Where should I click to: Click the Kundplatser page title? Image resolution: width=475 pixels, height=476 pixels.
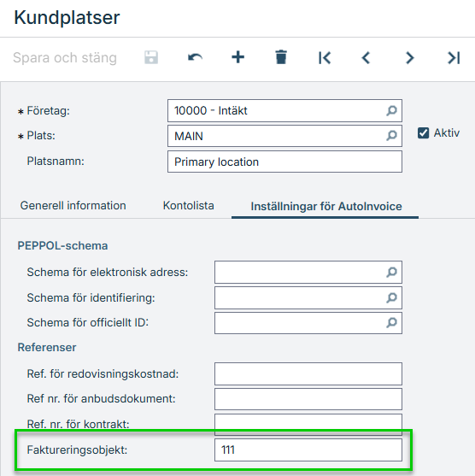[67, 18]
